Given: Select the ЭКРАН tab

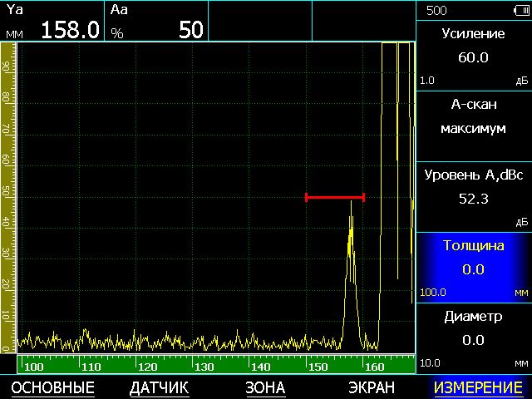Looking at the screenshot, I should coord(372,387).
